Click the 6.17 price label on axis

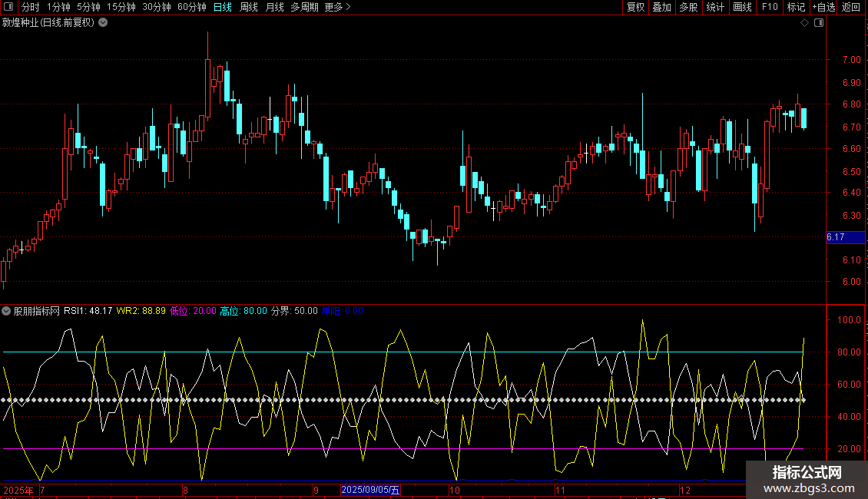point(836,237)
